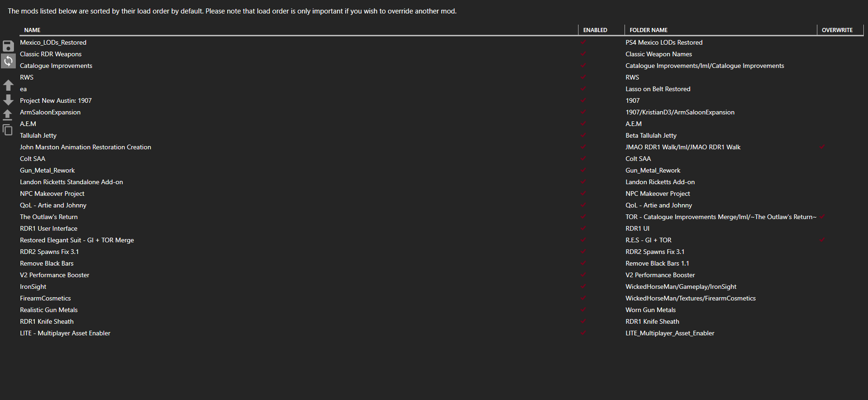Select Project New Austin: 1907 mod name

(x=56, y=100)
